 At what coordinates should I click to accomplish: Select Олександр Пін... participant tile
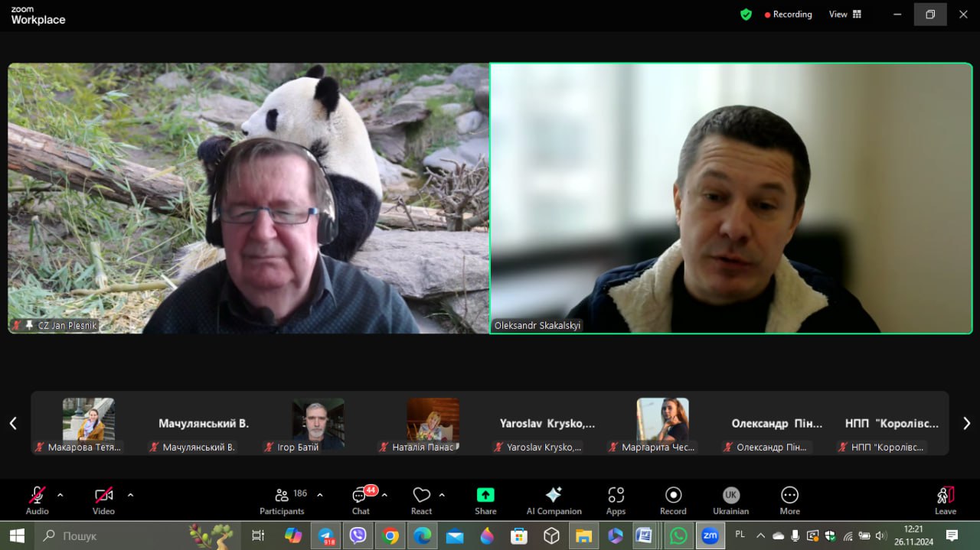[777, 425]
